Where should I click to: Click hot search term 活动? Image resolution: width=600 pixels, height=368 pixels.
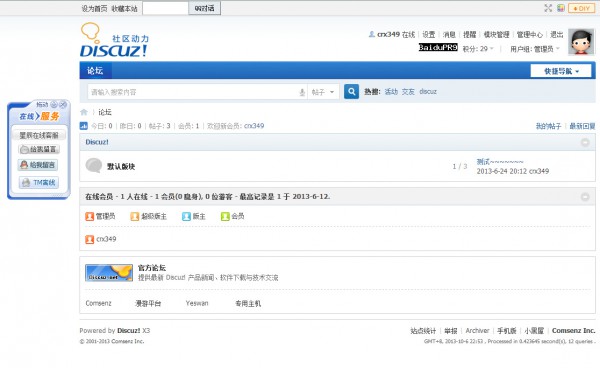pyautogui.click(x=391, y=92)
